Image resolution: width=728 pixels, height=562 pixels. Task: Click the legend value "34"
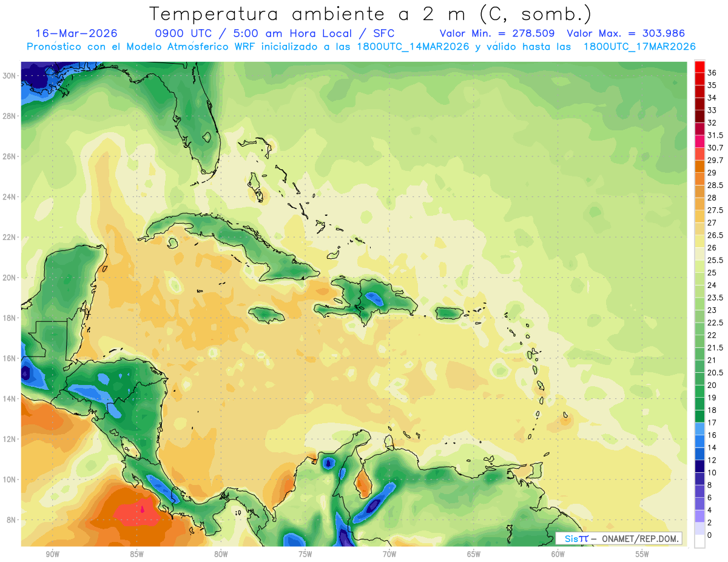[x=712, y=98]
